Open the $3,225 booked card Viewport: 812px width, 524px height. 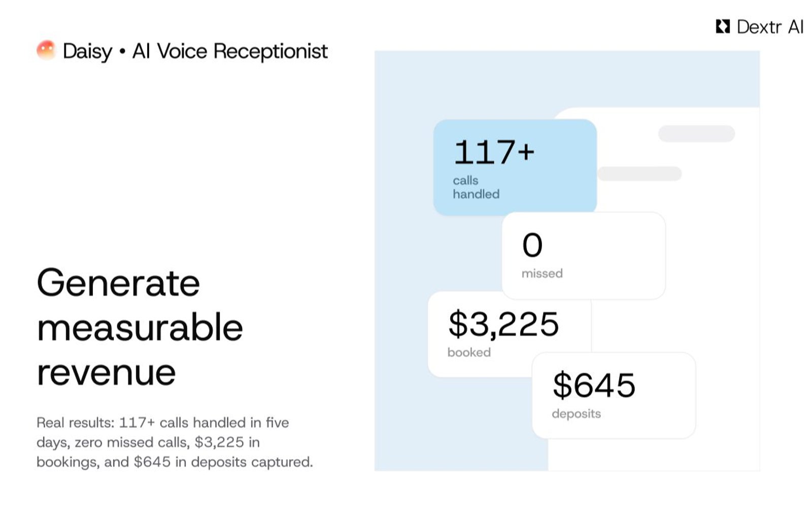click(509, 334)
